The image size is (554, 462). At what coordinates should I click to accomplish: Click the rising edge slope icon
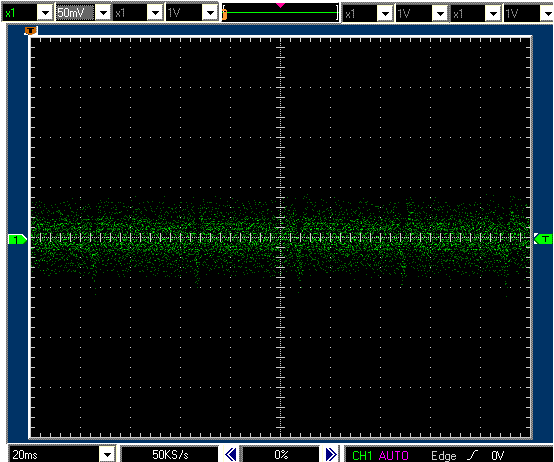(473, 455)
